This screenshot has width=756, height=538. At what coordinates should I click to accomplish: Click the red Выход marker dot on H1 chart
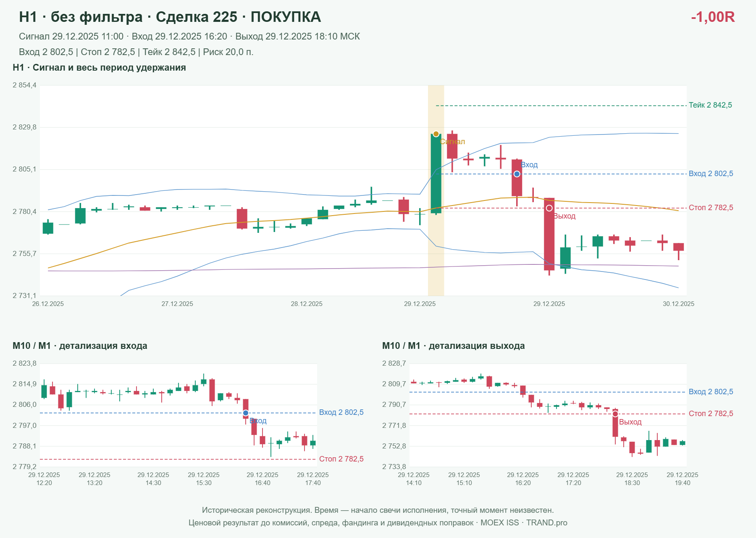pos(549,208)
